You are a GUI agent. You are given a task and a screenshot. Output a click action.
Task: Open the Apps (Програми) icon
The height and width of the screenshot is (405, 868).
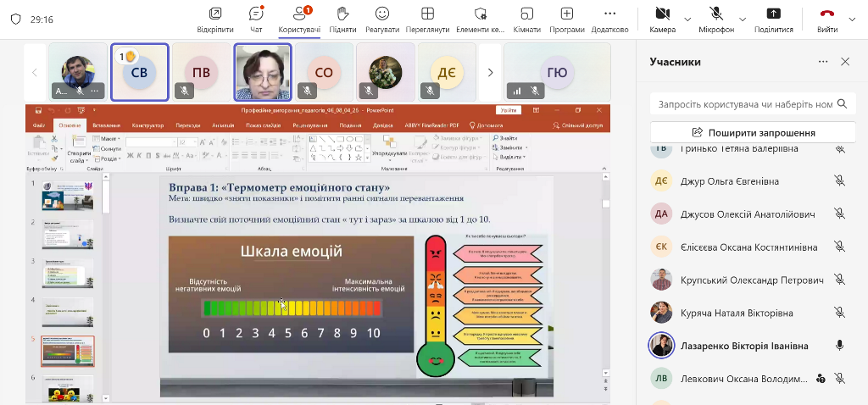(566, 19)
